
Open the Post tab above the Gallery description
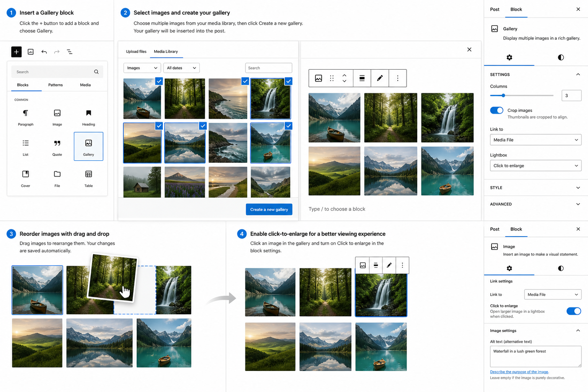click(x=495, y=10)
